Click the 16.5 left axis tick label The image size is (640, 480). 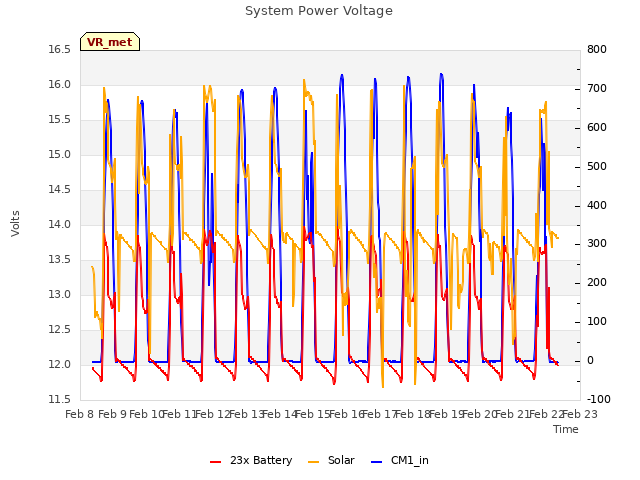coord(60,50)
